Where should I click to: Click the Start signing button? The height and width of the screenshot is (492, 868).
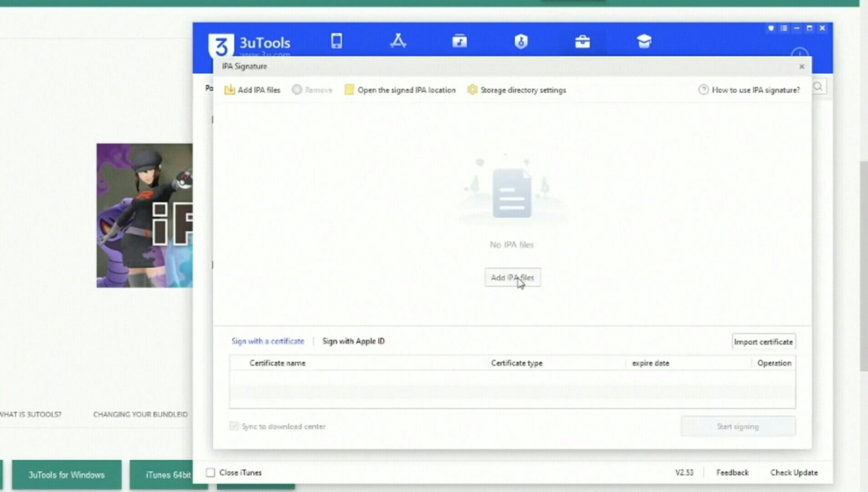(x=738, y=426)
